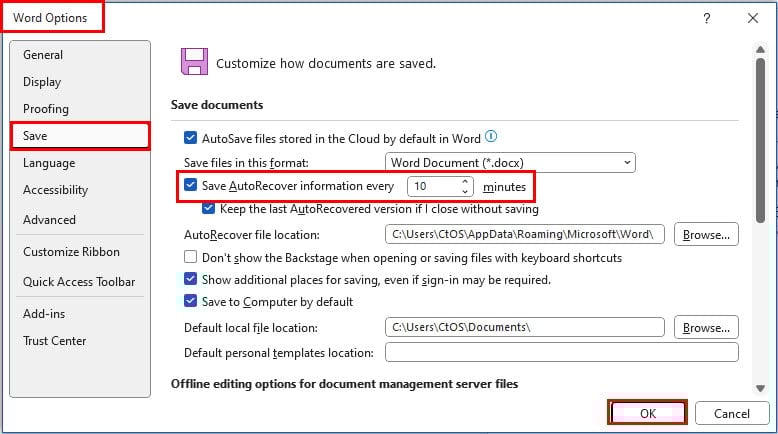Go to Customize Ribbon settings

[x=71, y=251]
